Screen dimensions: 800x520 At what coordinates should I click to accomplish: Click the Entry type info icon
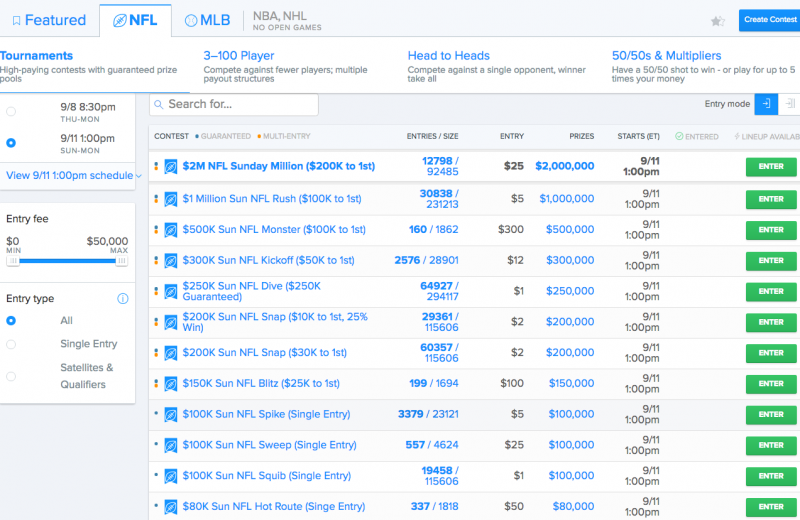click(x=123, y=299)
